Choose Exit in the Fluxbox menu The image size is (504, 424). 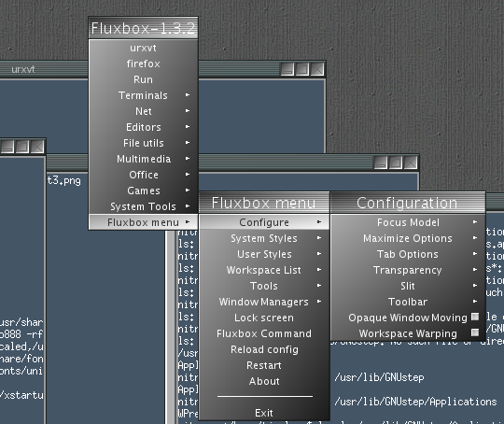(264, 413)
